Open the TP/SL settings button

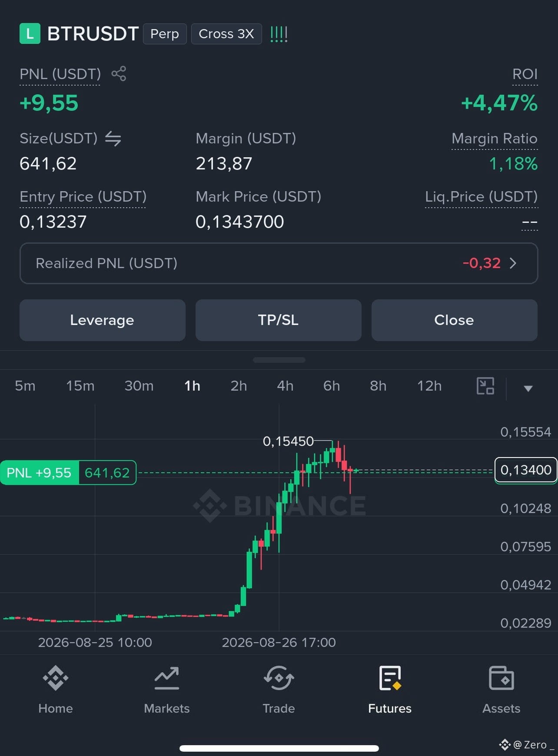click(x=279, y=320)
